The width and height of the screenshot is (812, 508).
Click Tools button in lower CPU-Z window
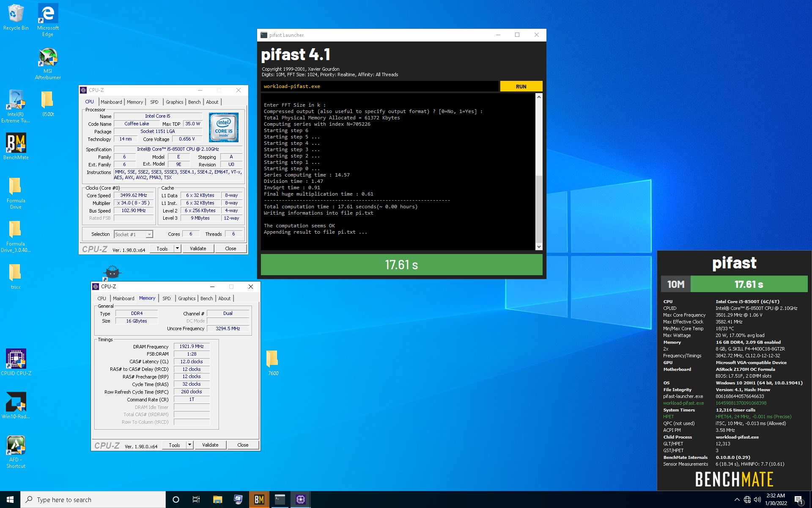click(175, 445)
